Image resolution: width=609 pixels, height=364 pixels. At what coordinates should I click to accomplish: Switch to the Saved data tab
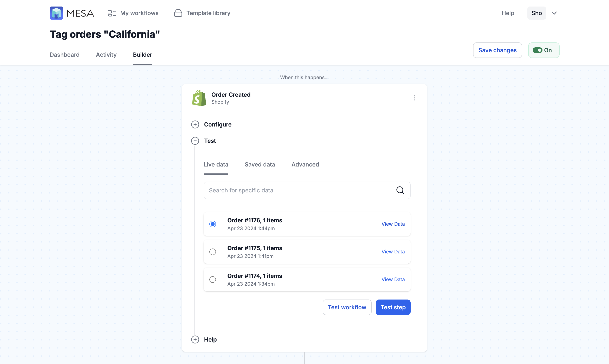coord(260,165)
